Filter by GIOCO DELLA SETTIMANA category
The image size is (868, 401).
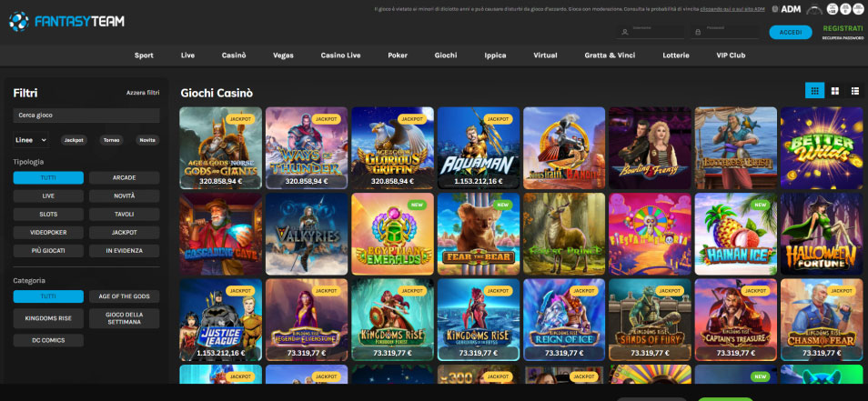click(124, 318)
